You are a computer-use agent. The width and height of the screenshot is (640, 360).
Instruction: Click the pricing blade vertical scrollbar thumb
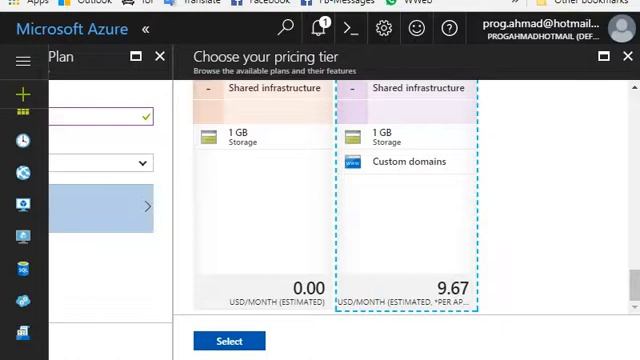(635, 285)
